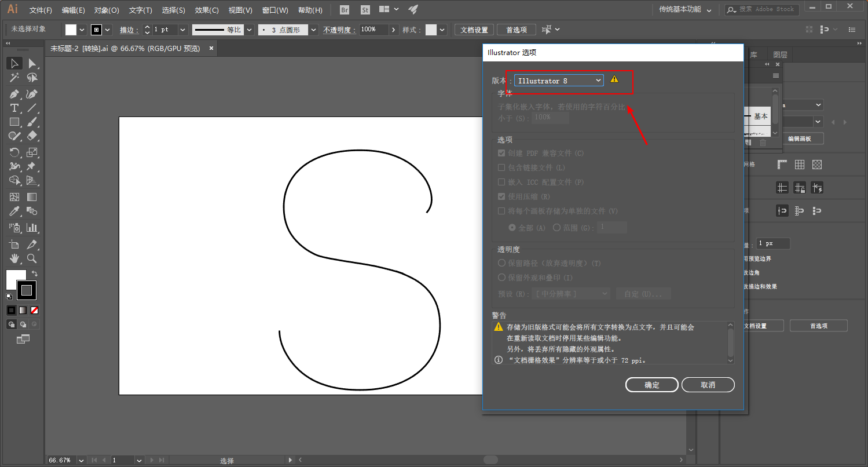Swap fill and stroke colors arrow
The height and width of the screenshot is (467, 868).
[34, 273]
